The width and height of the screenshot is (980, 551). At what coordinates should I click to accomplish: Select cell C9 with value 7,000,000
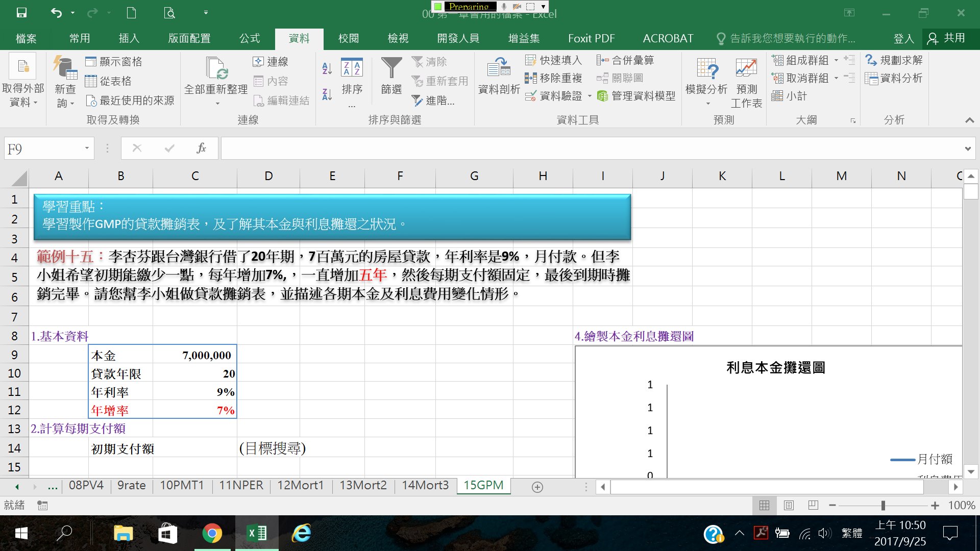click(195, 355)
